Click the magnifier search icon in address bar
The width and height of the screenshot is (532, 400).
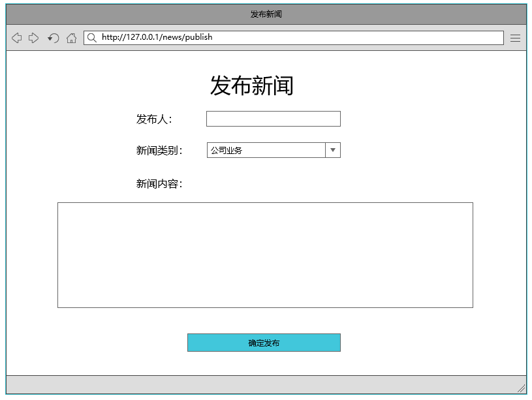tap(91, 37)
